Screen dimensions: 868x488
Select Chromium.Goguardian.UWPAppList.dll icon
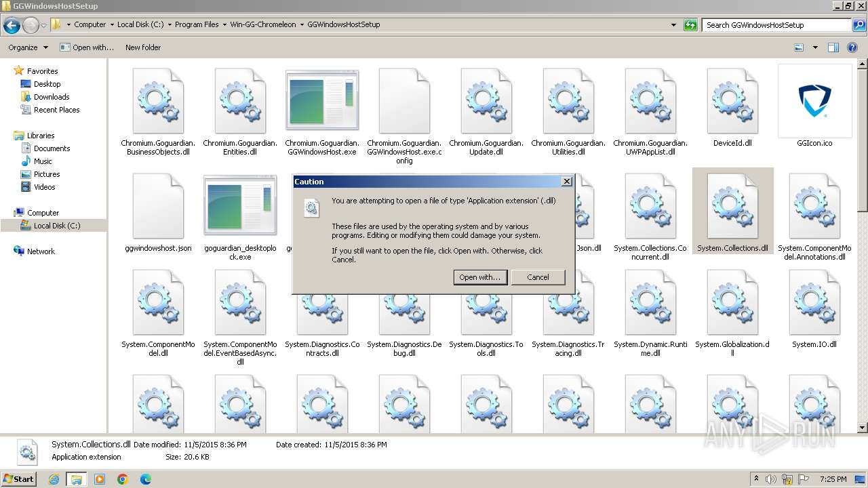click(650, 101)
